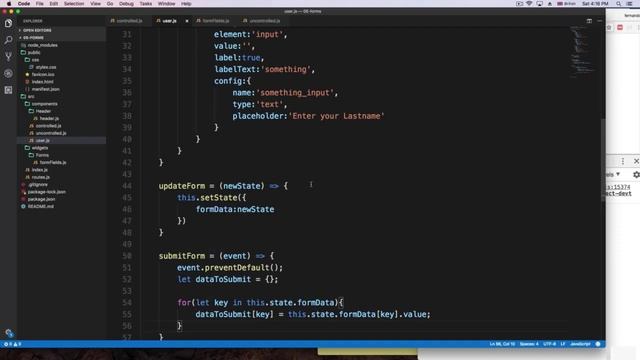Close the user.js editor tab

point(187,21)
